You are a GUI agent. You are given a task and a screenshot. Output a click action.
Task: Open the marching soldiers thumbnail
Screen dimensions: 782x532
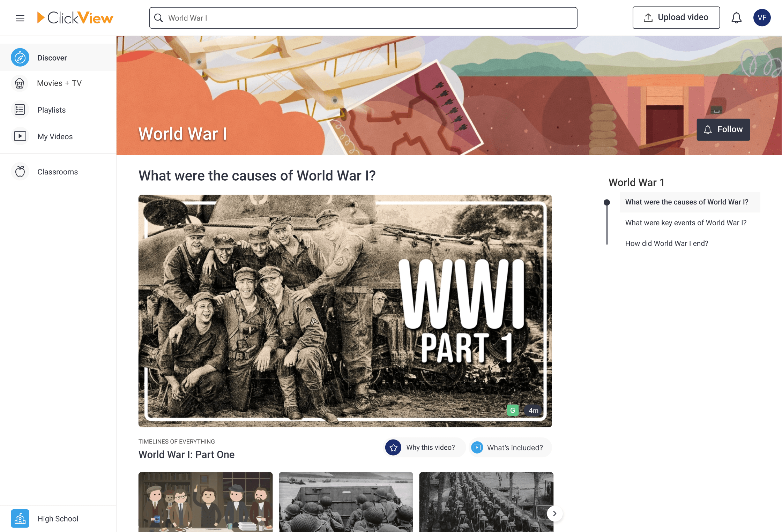486,502
